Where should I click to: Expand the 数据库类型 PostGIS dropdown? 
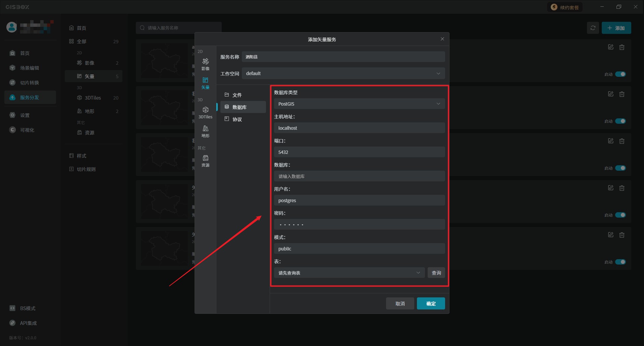pos(359,104)
